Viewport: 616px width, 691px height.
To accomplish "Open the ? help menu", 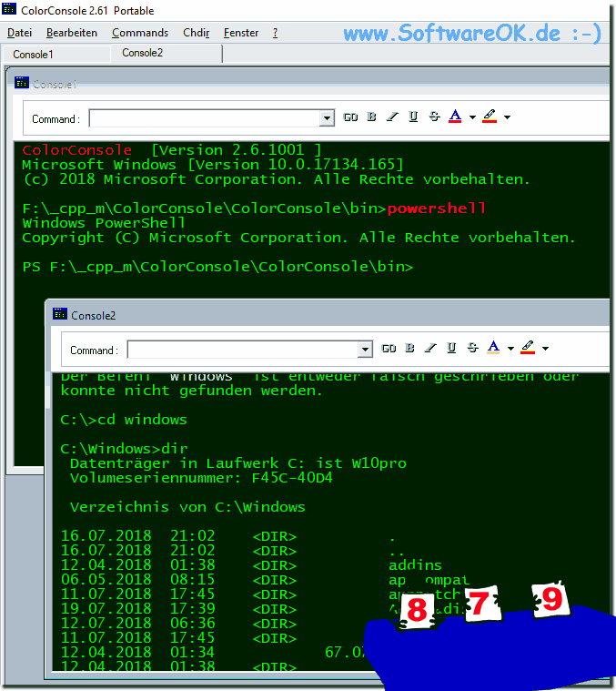I will coord(275,33).
